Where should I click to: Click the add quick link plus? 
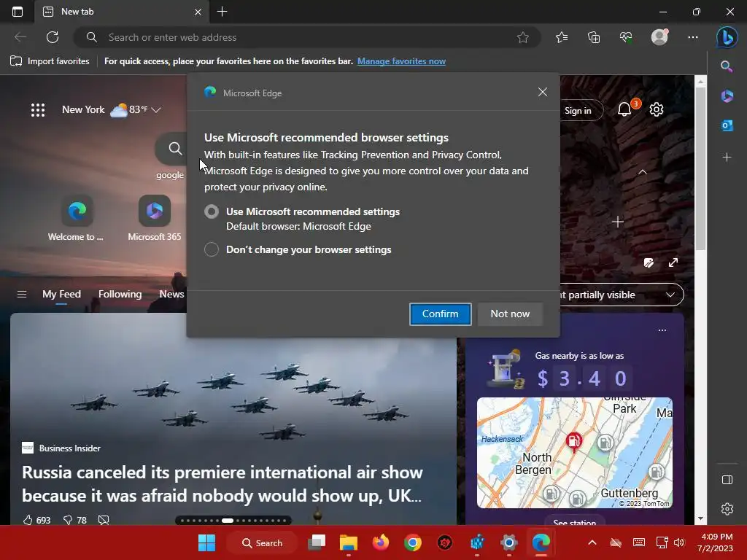click(x=618, y=222)
